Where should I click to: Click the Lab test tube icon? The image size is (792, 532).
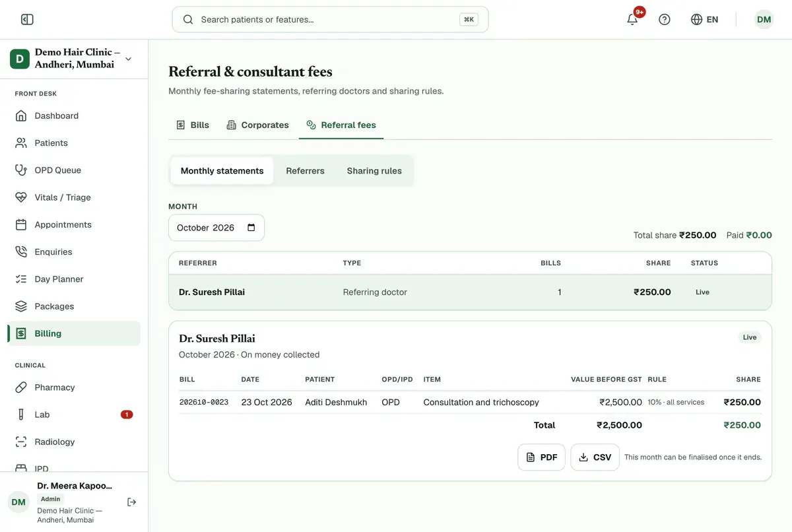point(21,415)
